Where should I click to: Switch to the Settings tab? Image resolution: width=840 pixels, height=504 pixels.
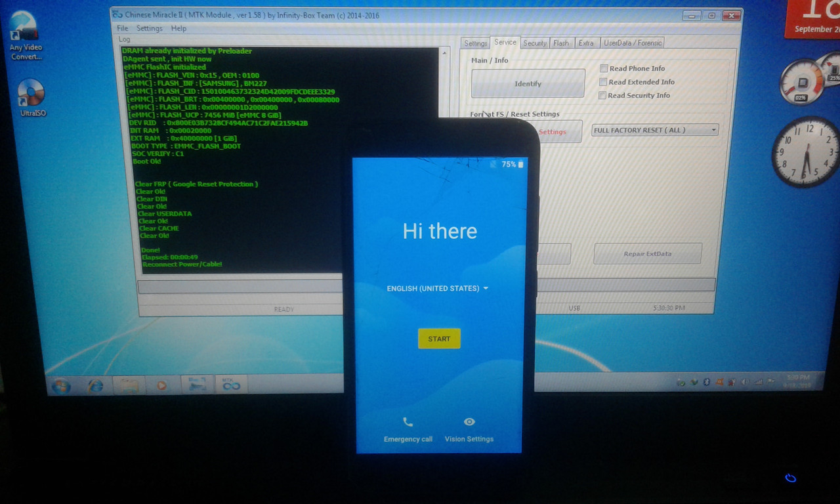[x=475, y=43]
